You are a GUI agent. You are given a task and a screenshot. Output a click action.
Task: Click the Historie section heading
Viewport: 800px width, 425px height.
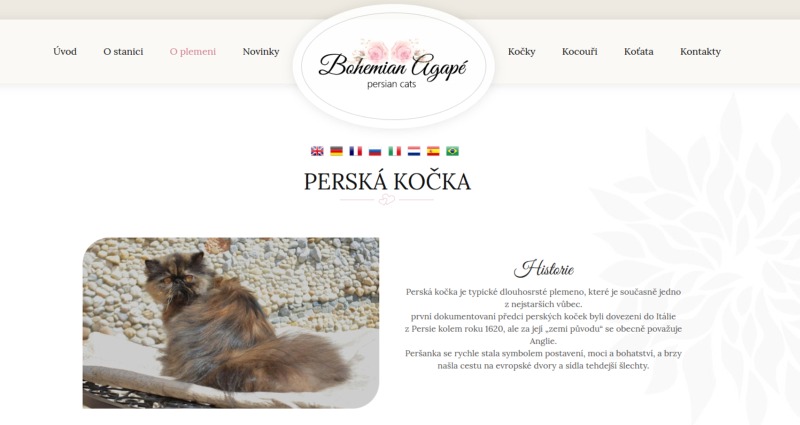(x=544, y=268)
